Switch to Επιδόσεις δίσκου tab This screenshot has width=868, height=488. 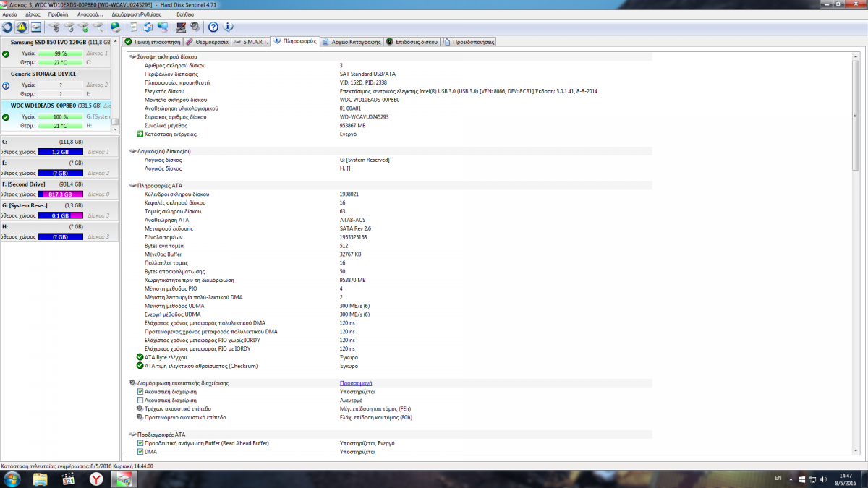point(412,42)
